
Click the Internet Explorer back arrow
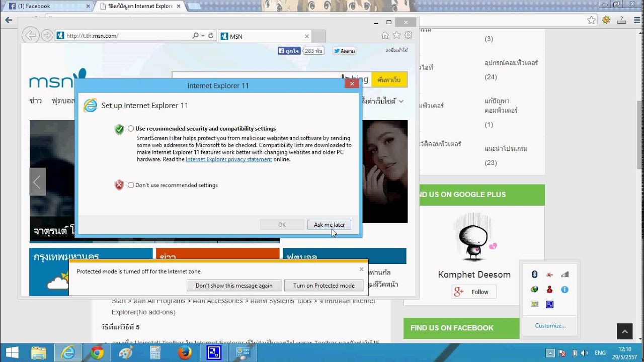click(x=30, y=35)
